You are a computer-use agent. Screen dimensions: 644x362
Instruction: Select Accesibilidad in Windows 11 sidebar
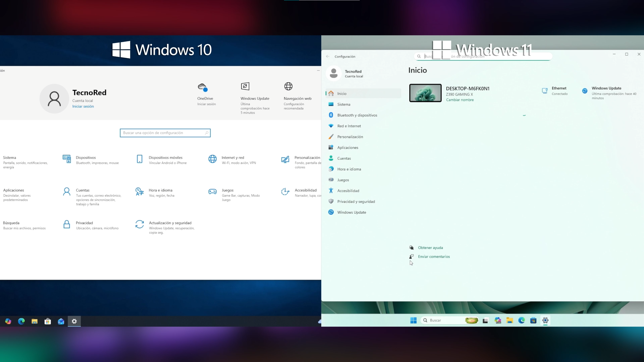coord(363,191)
